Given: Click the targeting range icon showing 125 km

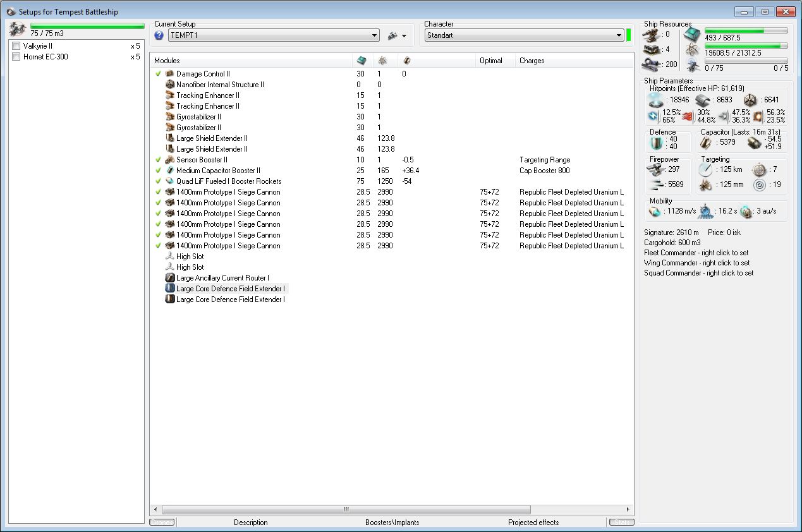Looking at the screenshot, I should pos(705,169).
